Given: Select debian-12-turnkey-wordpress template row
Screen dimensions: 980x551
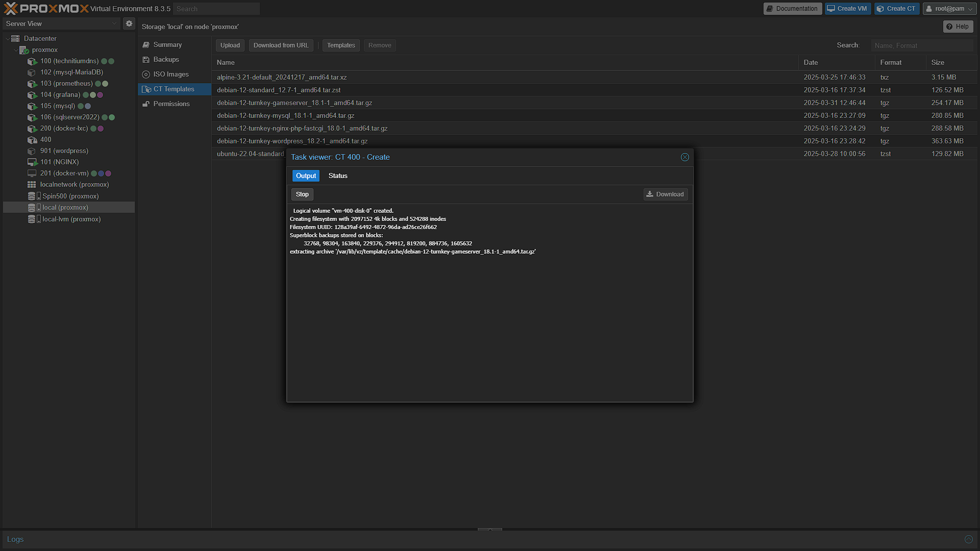Looking at the screenshot, I should (x=594, y=141).
